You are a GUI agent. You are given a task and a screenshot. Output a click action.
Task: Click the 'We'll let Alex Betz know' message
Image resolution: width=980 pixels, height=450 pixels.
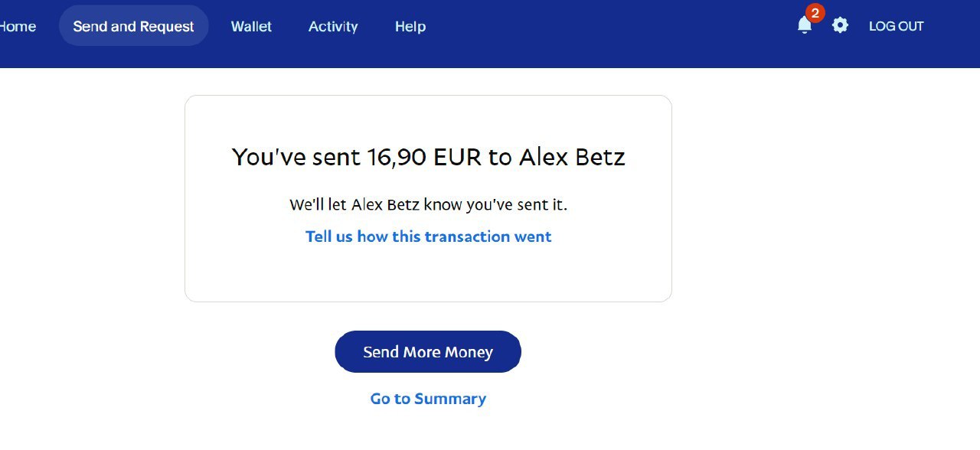[x=428, y=205]
